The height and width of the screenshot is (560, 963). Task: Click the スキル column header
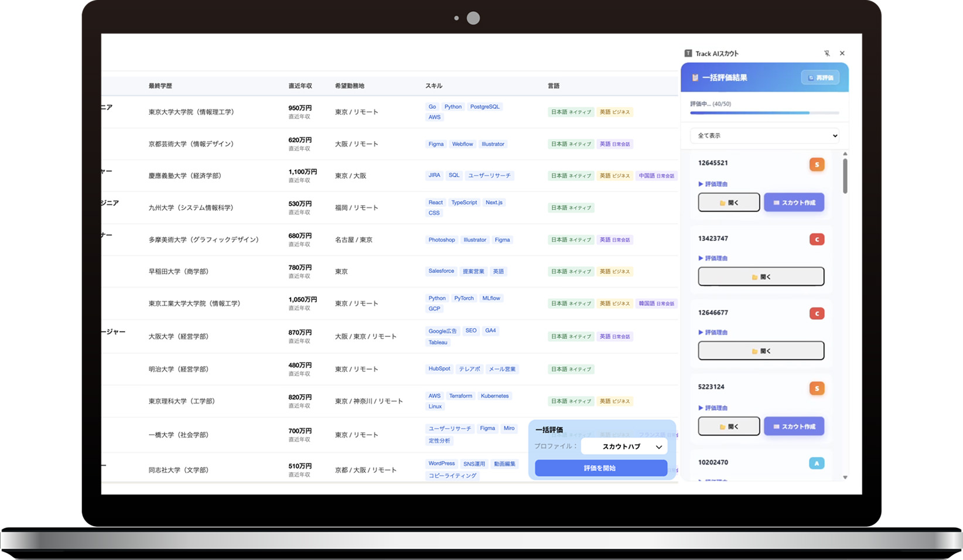point(433,86)
